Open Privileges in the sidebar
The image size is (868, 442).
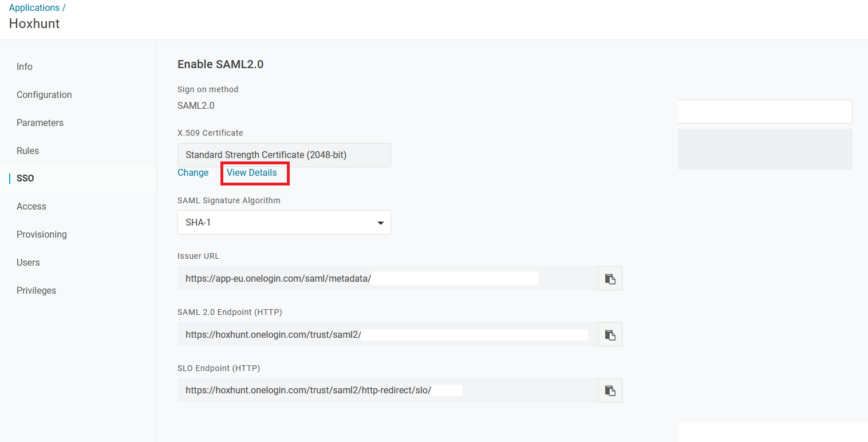pyautogui.click(x=37, y=290)
